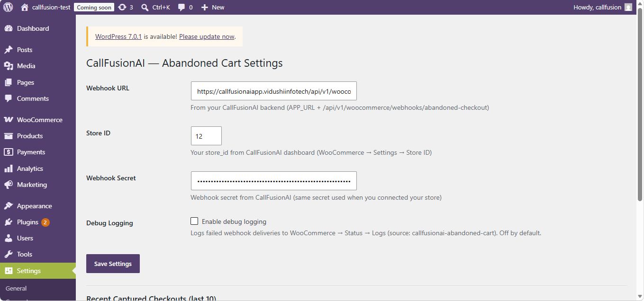
Task: Click the comments bubble icon in admin bar
Action: (181, 7)
